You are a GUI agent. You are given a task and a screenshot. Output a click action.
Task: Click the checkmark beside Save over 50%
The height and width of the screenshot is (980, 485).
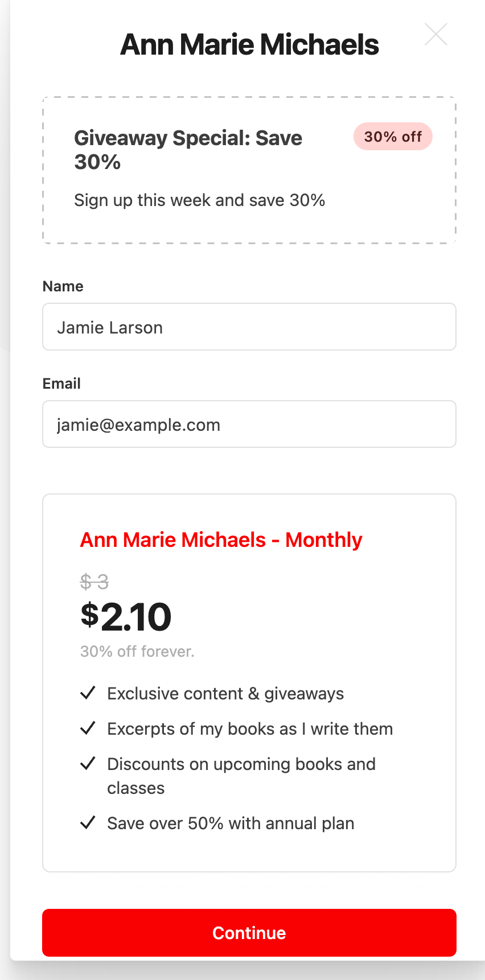pyautogui.click(x=88, y=823)
